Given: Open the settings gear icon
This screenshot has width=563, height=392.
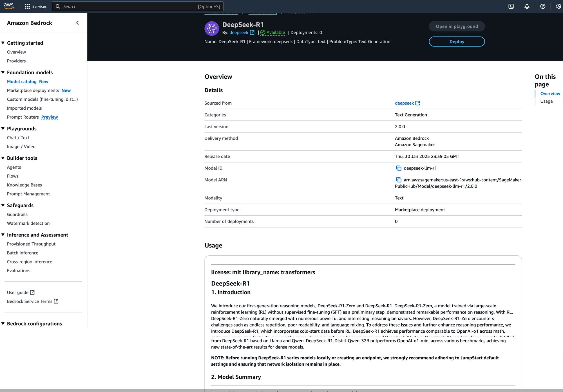Looking at the screenshot, I should coord(558,6).
